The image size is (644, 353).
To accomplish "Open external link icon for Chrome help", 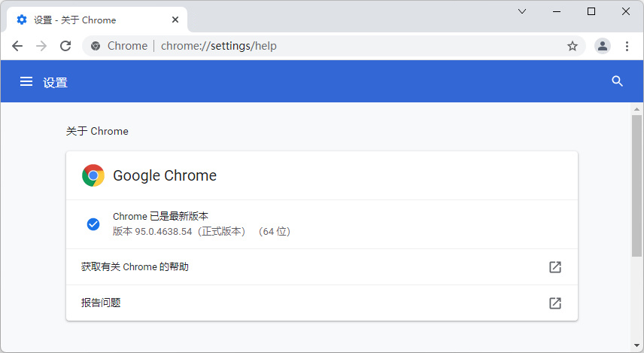I will tap(555, 267).
